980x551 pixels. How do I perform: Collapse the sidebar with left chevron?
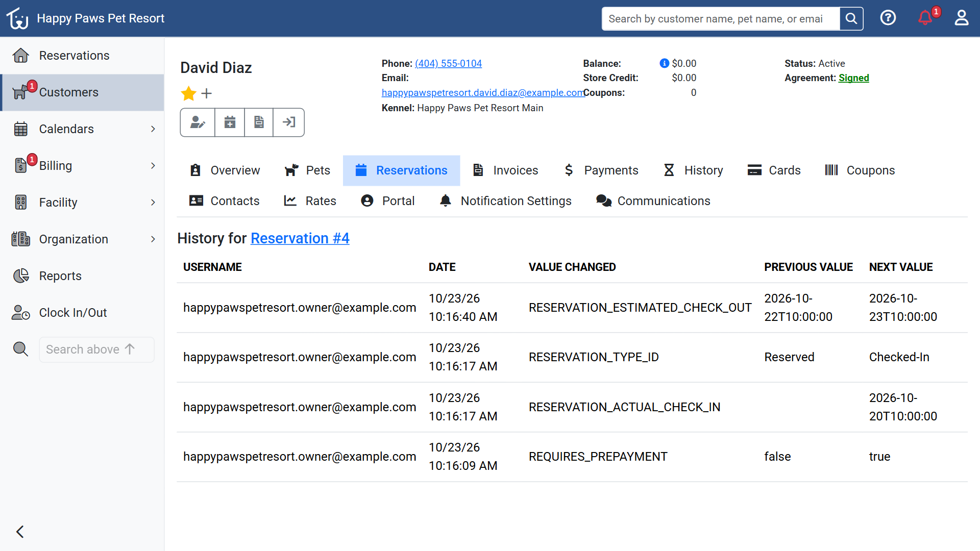pyautogui.click(x=20, y=532)
